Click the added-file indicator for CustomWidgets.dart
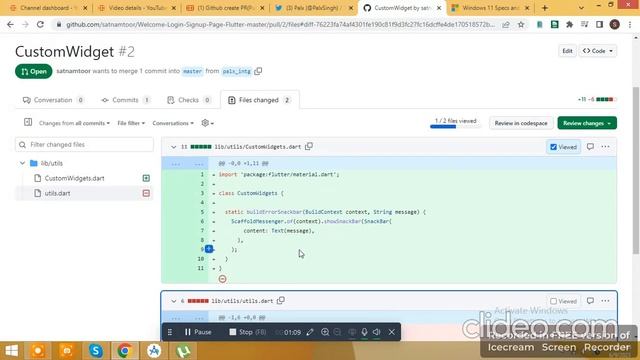This screenshot has width=640, height=360. 146,178
